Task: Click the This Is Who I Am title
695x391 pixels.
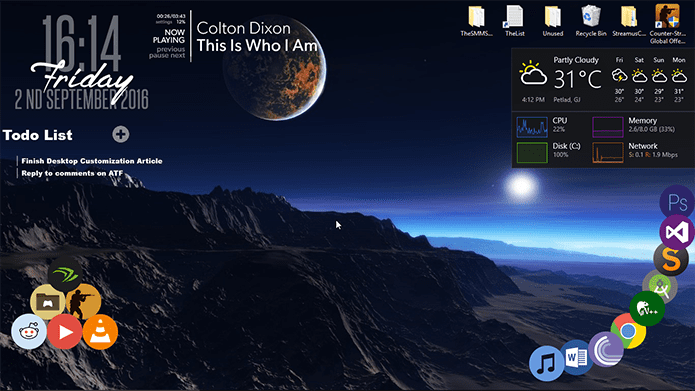Action: pos(257,45)
